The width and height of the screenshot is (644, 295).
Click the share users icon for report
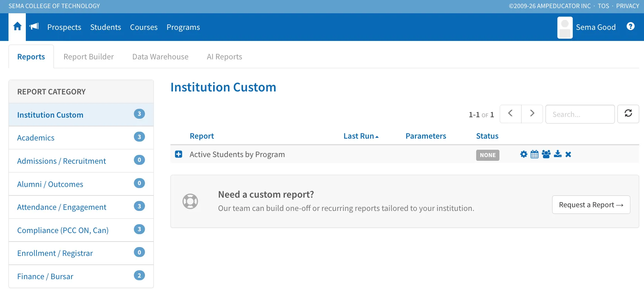coord(546,154)
